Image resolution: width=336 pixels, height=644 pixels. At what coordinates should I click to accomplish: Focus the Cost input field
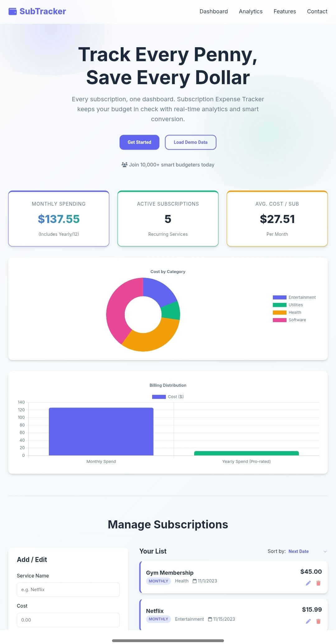pyautogui.click(x=68, y=620)
